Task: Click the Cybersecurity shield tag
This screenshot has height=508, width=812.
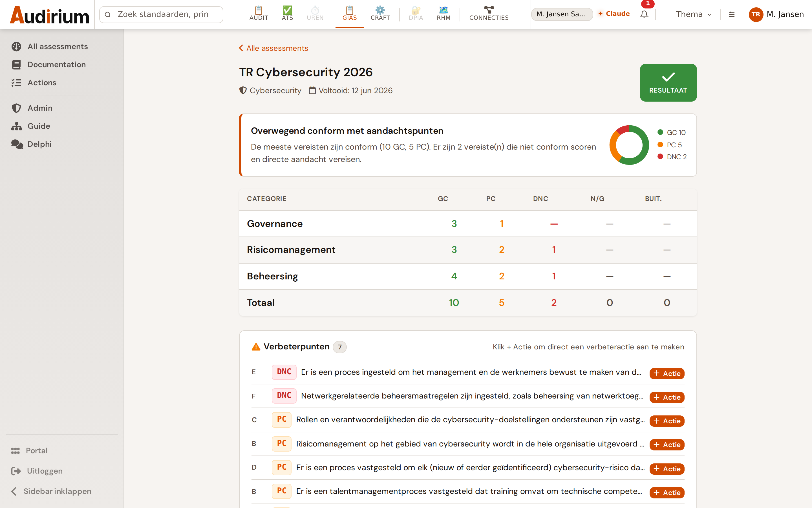Action: click(x=270, y=90)
